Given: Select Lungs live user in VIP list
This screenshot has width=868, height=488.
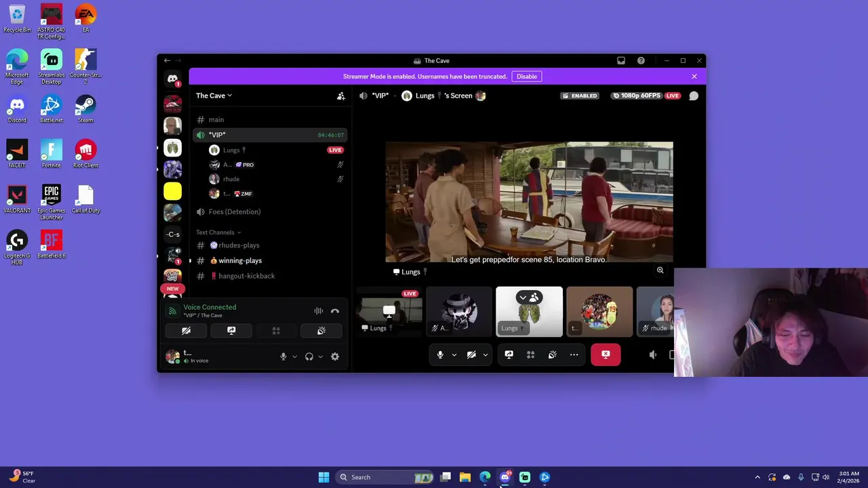Looking at the screenshot, I should pyautogui.click(x=277, y=150).
